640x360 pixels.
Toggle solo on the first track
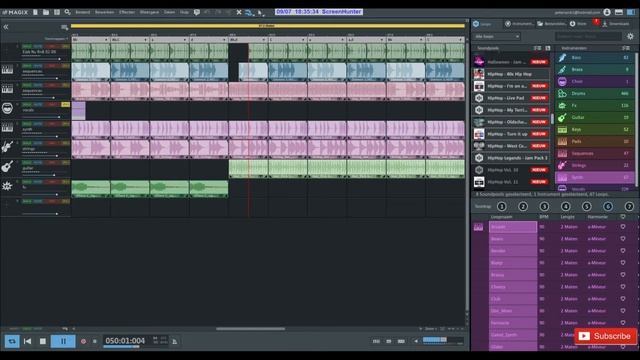tap(27, 47)
